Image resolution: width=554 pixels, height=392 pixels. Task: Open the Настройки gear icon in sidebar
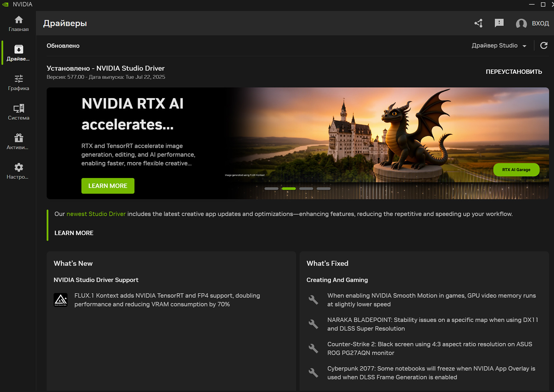pos(19,167)
